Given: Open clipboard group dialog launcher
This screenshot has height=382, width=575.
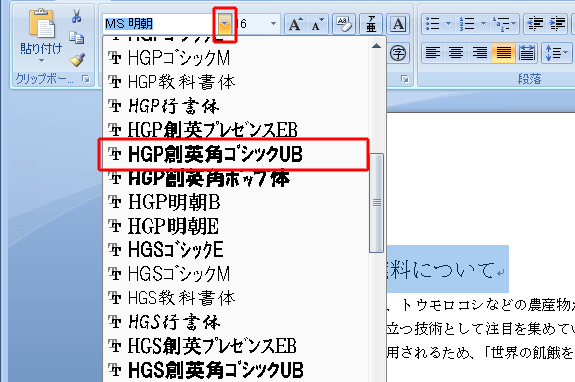Looking at the screenshot, I should (86, 79).
